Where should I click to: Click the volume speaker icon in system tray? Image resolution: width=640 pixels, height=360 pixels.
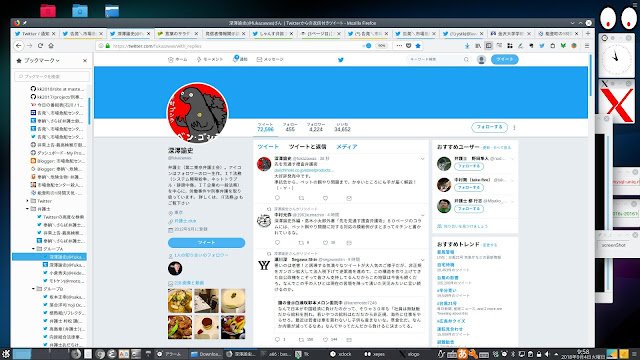pyautogui.click(x=547, y=354)
